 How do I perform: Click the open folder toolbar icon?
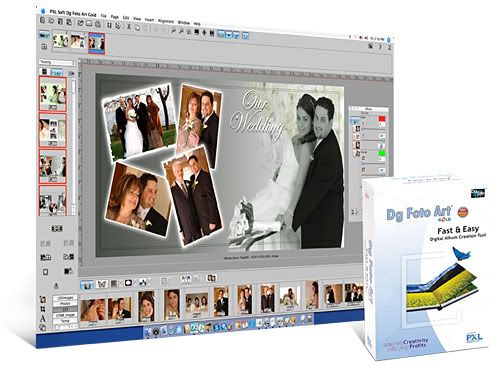tap(51, 21)
